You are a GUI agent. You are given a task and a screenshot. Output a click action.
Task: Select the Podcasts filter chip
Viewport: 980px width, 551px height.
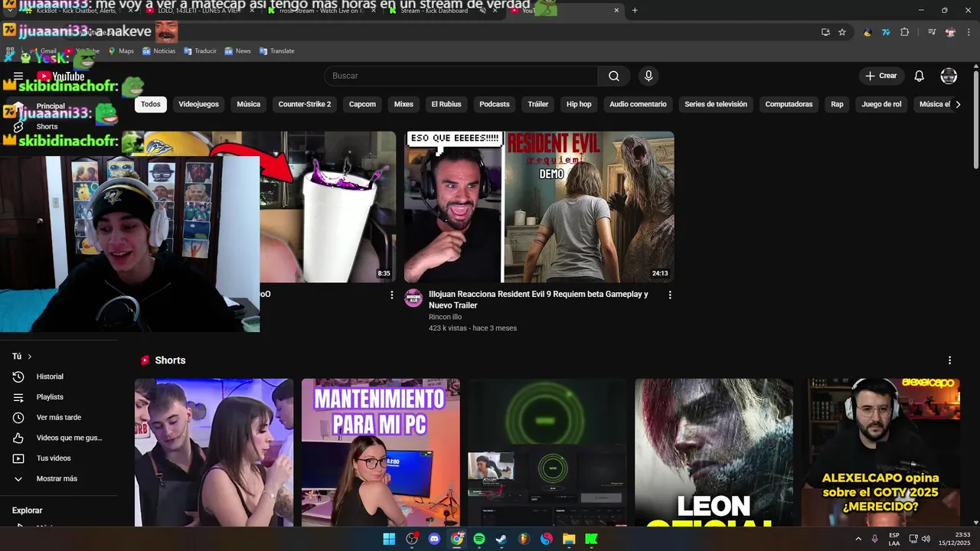click(495, 104)
